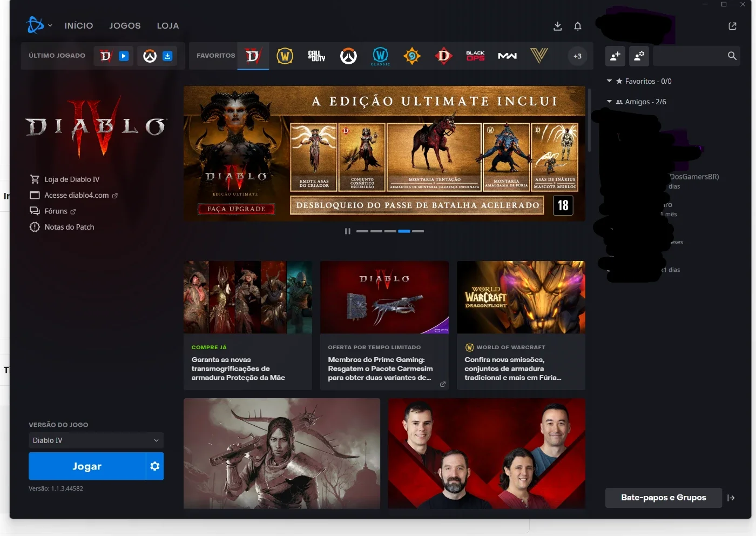Screen dimensions: 756x536
Task: Collapse the friends sidebar arrow icon
Action: pos(731,498)
